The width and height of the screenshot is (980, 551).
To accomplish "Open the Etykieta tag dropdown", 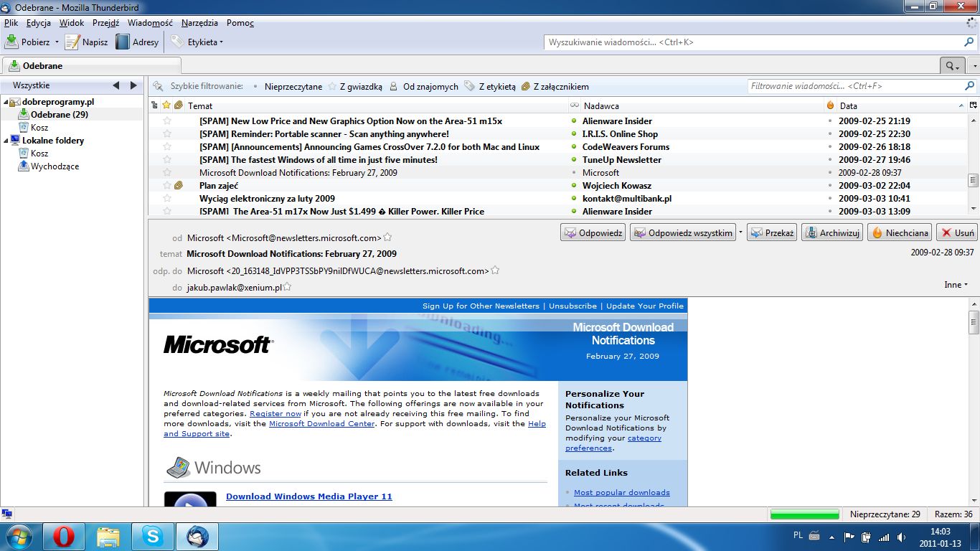I will pyautogui.click(x=197, y=42).
